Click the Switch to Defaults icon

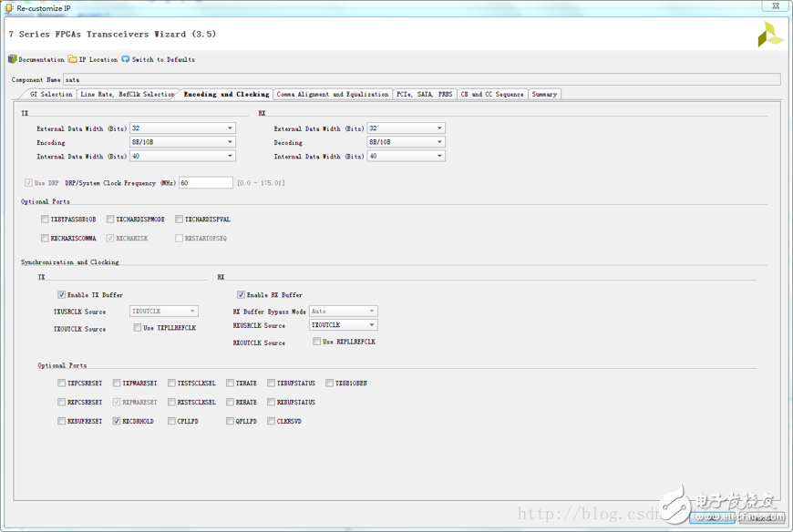point(126,59)
